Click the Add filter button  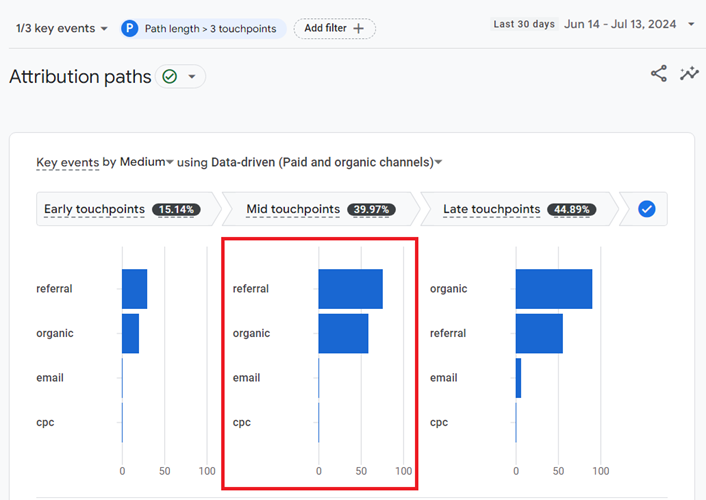pyautogui.click(x=335, y=28)
